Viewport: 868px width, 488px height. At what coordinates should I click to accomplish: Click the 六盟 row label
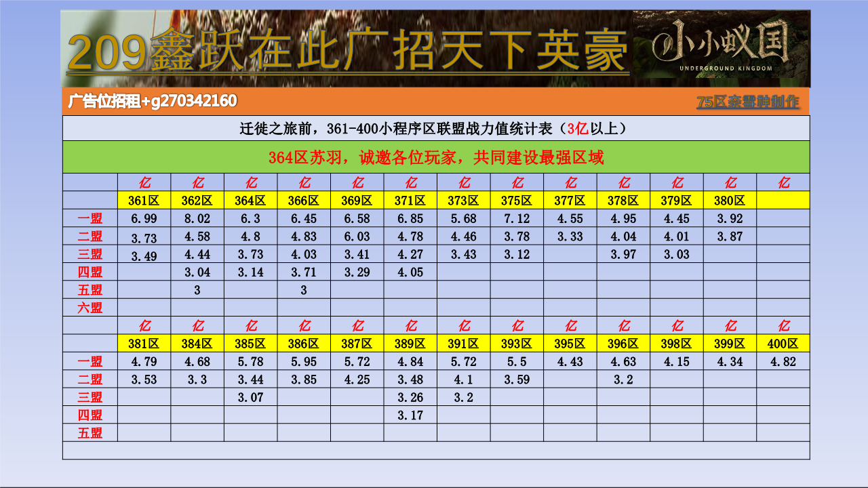point(90,308)
